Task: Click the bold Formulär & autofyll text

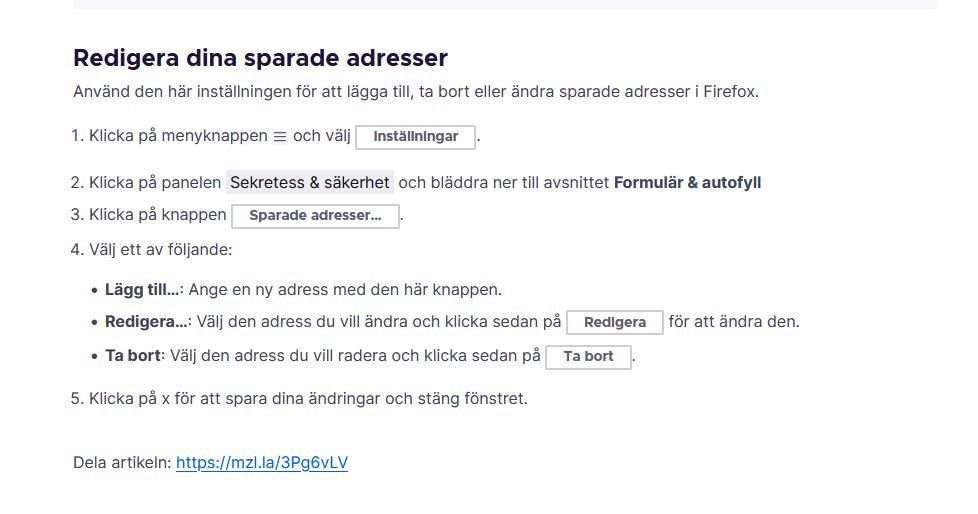Action: [x=687, y=183]
